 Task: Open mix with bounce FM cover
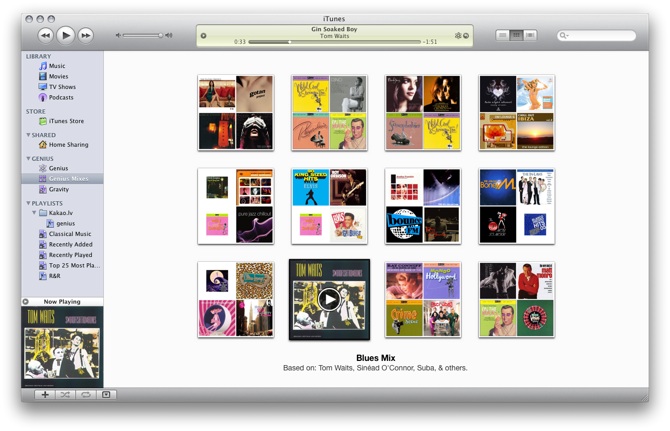[423, 206]
